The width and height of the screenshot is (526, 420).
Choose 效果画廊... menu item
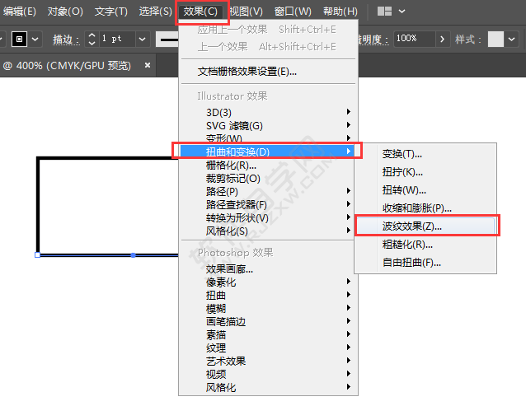[269, 268]
